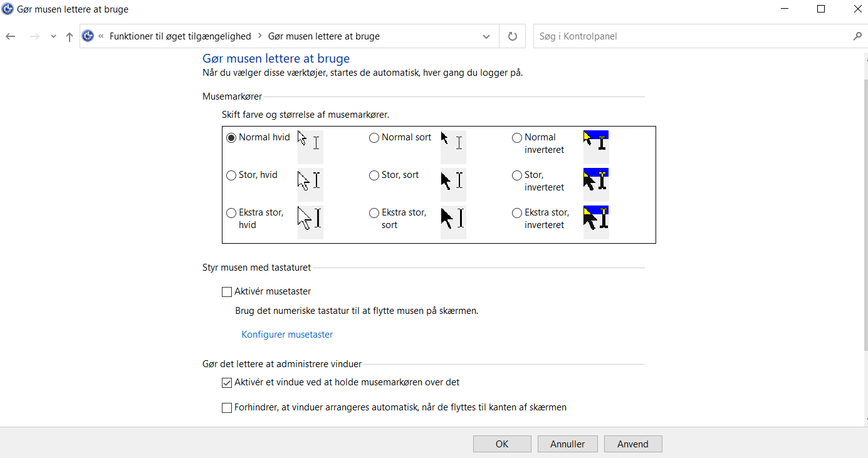This screenshot has height=458, width=868.
Task: Enable the Aktivér musetaster checkbox
Action: (x=227, y=291)
